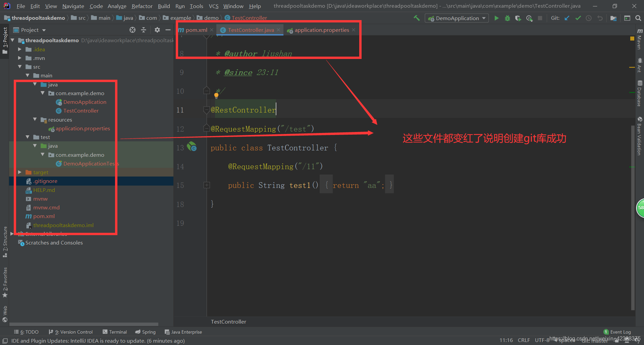Open the Ant side tool window

pyautogui.click(x=639, y=65)
